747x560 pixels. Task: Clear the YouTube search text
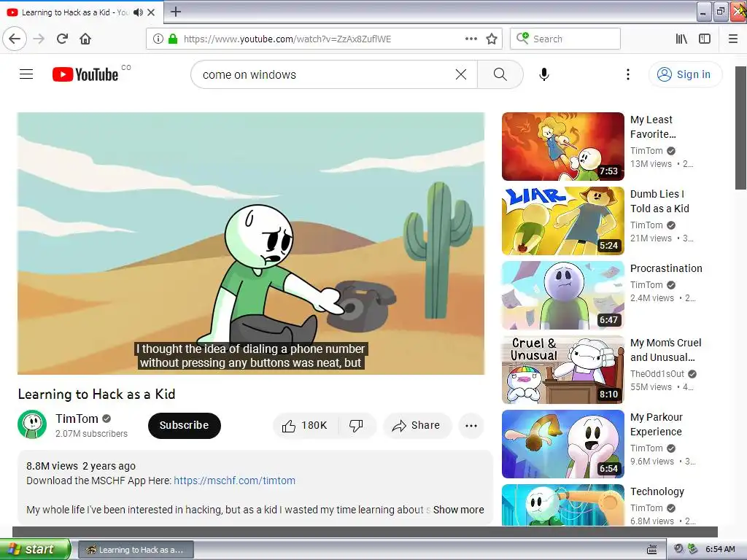pos(461,74)
